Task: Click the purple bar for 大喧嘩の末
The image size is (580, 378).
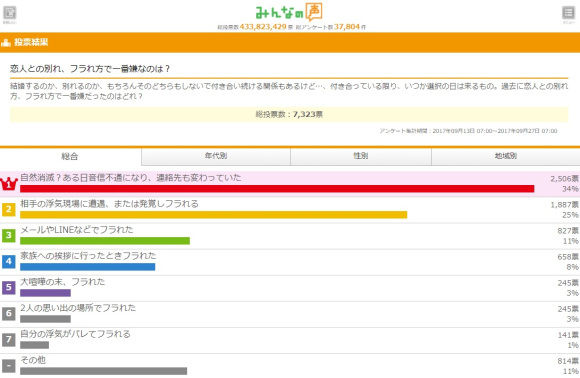Action: click(45, 293)
